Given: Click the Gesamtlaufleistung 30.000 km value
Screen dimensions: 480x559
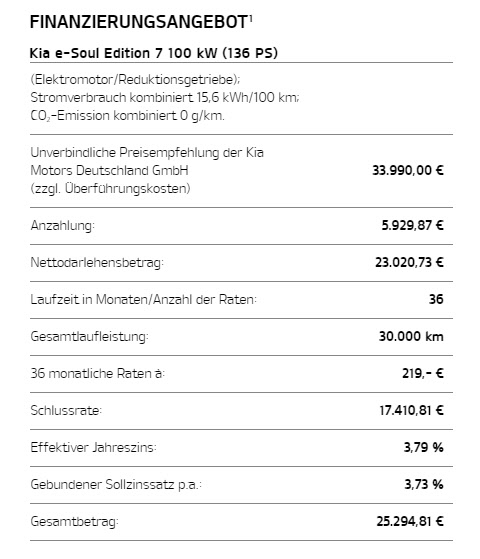Looking at the screenshot, I should 411,337.
